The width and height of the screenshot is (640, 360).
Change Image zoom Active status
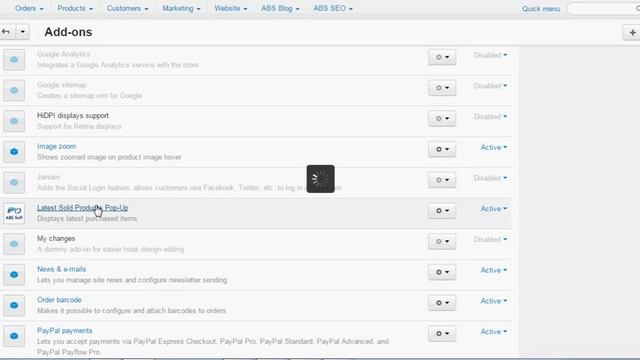click(493, 147)
